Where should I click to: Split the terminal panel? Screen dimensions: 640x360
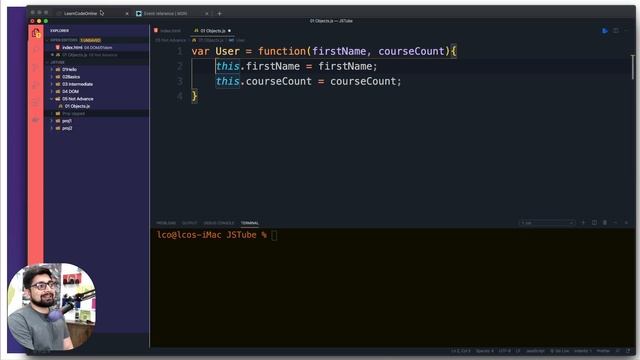coord(594,222)
